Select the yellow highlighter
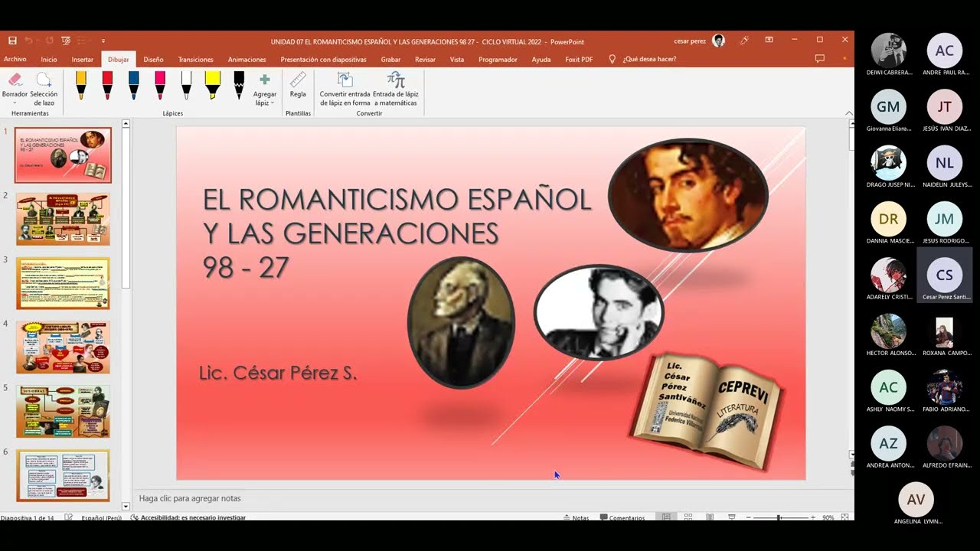The height and width of the screenshot is (551, 980). (213, 85)
